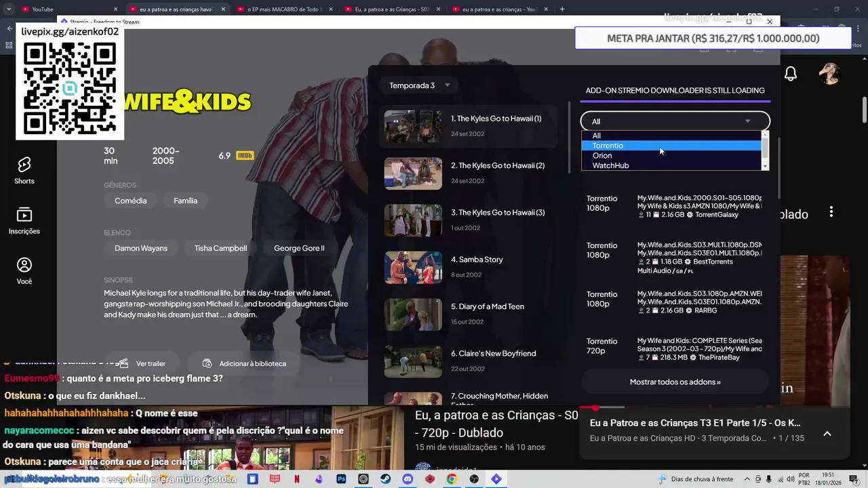
Task: Switch to the 'Eu, a patroa e as Crianças - S03' tab
Action: coord(391,9)
